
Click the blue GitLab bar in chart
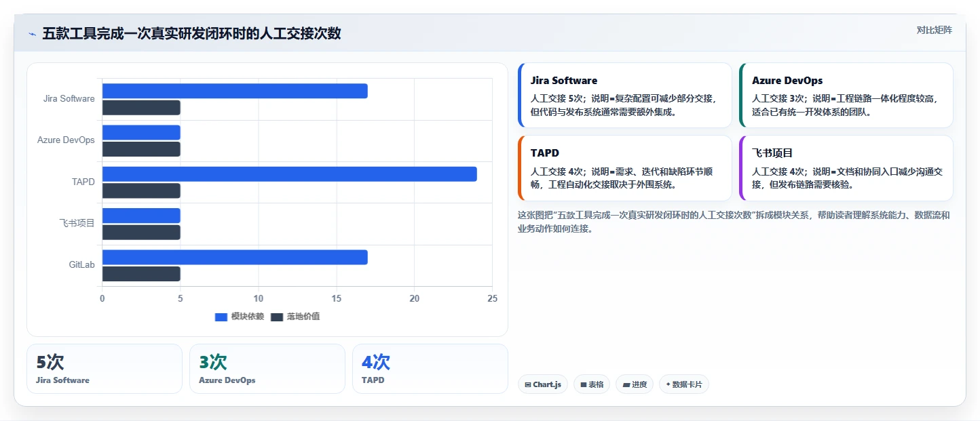coord(235,258)
